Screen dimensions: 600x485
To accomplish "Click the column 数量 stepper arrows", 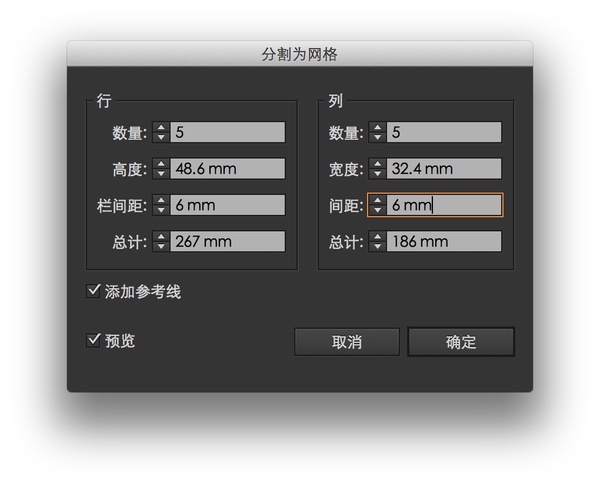I will click(x=377, y=132).
